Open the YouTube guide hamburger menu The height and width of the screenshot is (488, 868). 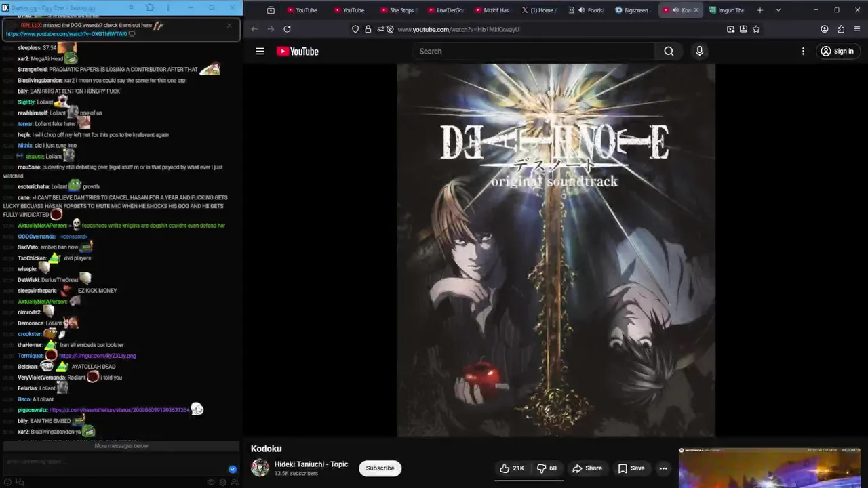260,52
